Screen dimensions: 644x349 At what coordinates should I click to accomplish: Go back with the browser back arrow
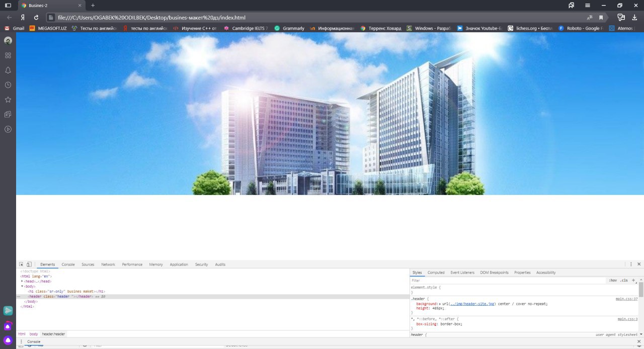[9, 17]
